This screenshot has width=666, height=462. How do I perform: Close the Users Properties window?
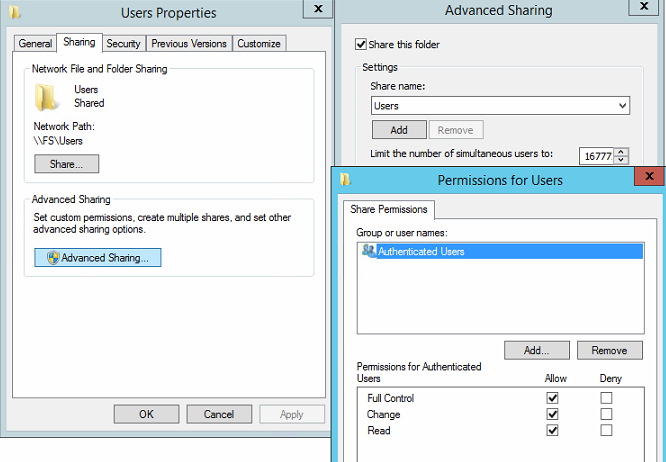tap(318, 8)
